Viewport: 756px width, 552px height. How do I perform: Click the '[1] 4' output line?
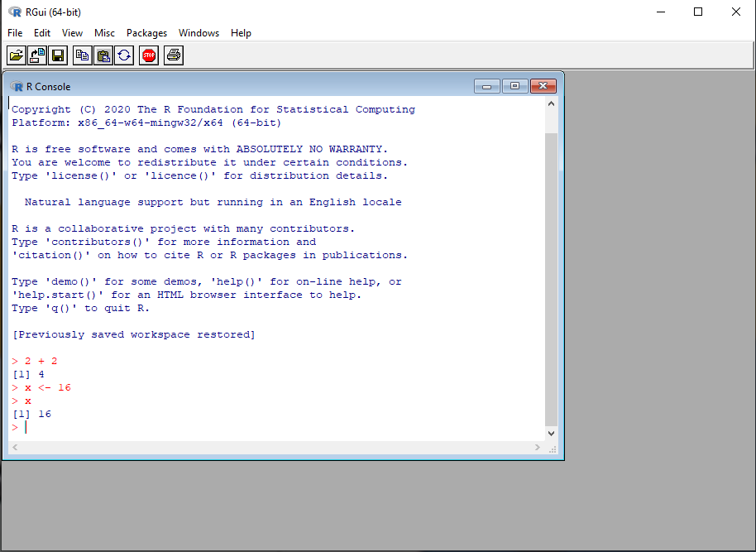coord(28,374)
